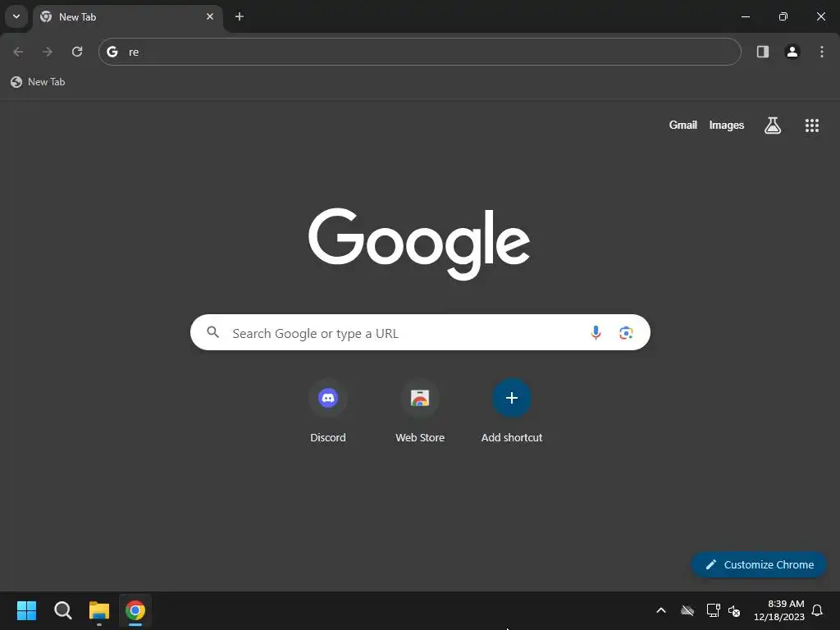The height and width of the screenshot is (630, 840).
Task: Focus the address bar containing 're'
Action: pos(419,52)
